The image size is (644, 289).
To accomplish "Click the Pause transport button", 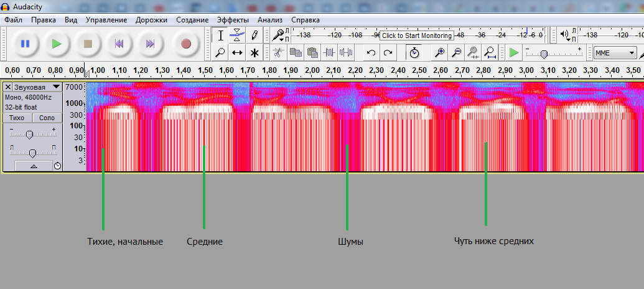I will pos(26,44).
